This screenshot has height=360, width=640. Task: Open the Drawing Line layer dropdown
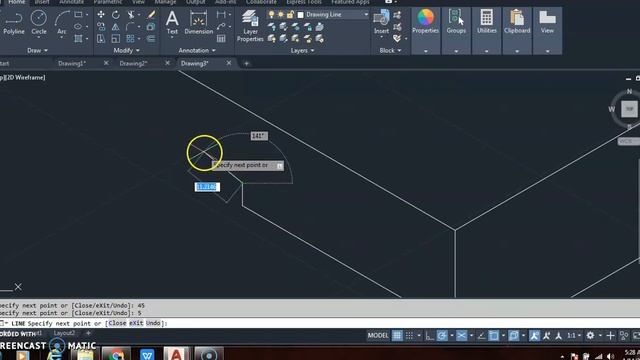point(366,15)
